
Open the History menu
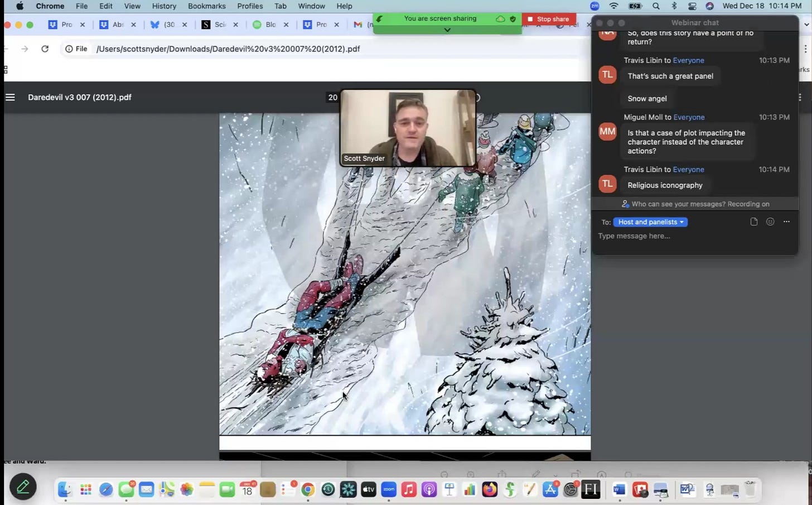pos(164,6)
